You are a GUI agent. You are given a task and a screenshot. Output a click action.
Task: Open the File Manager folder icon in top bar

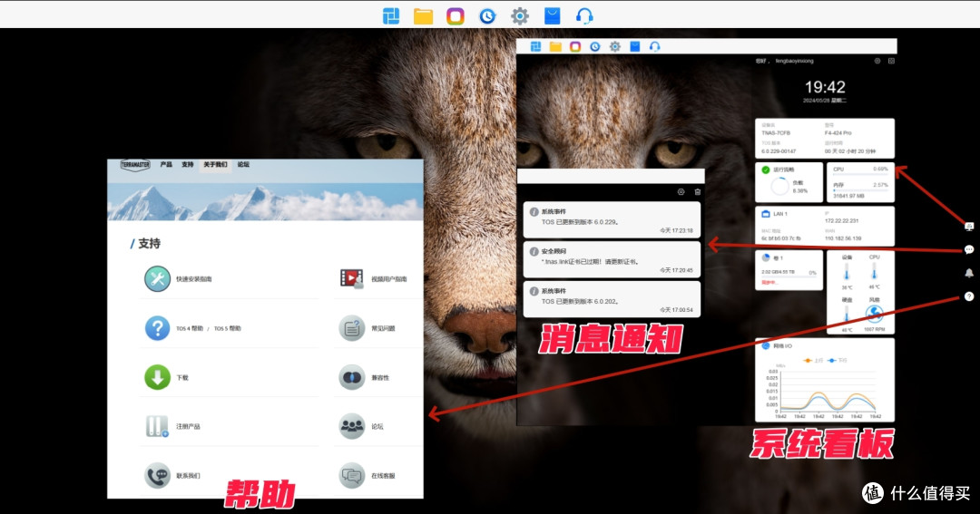pyautogui.click(x=423, y=15)
